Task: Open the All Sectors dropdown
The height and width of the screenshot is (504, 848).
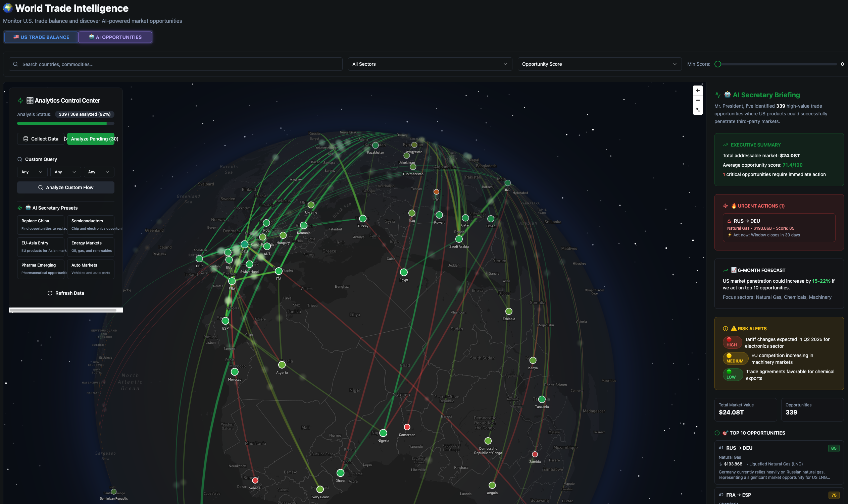Action: 430,64
